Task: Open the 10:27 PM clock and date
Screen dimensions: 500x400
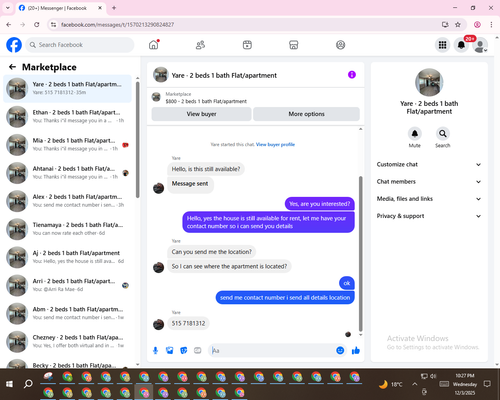Action: pyautogui.click(x=465, y=384)
